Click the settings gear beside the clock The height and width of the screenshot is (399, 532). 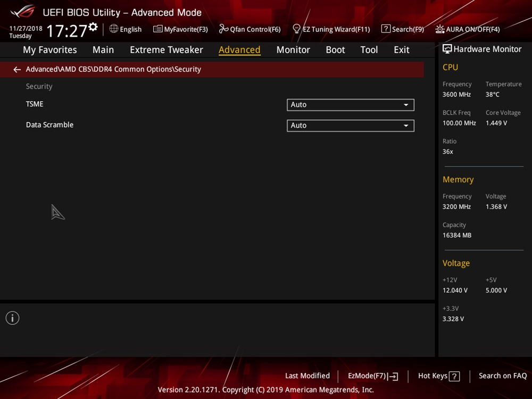93,27
